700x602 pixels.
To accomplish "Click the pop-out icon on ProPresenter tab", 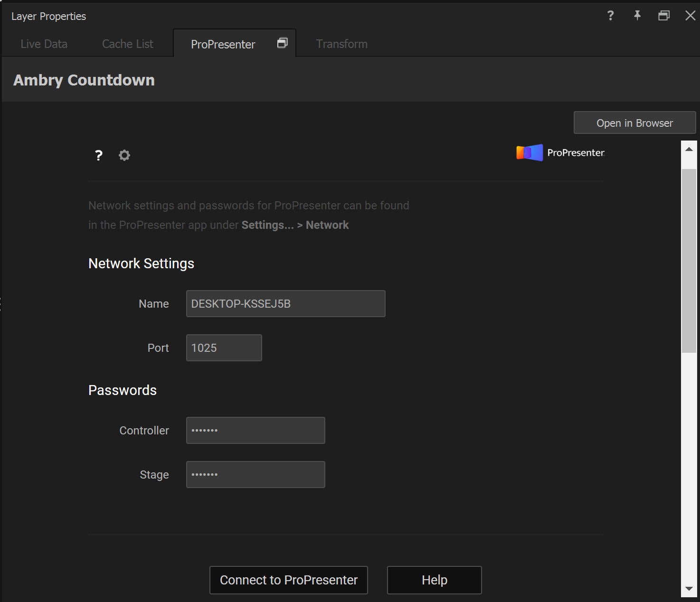I will [282, 43].
